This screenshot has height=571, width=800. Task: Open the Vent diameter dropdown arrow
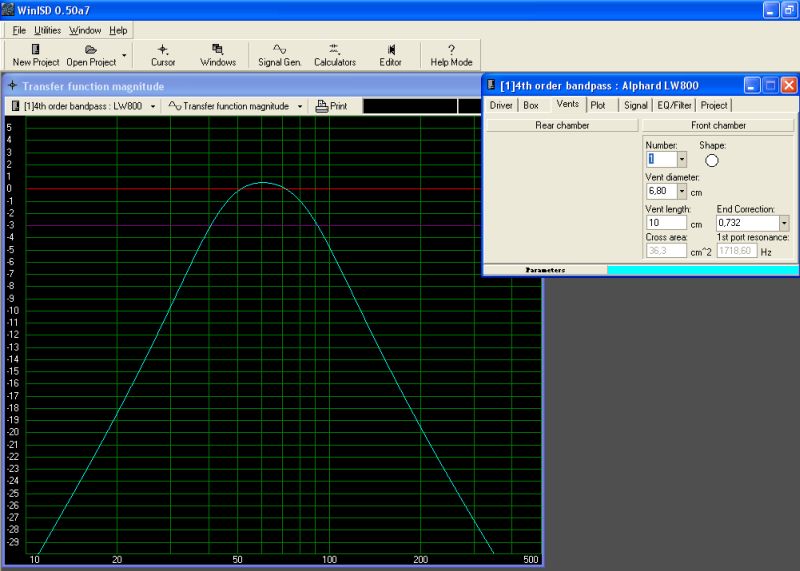pyautogui.click(x=682, y=191)
